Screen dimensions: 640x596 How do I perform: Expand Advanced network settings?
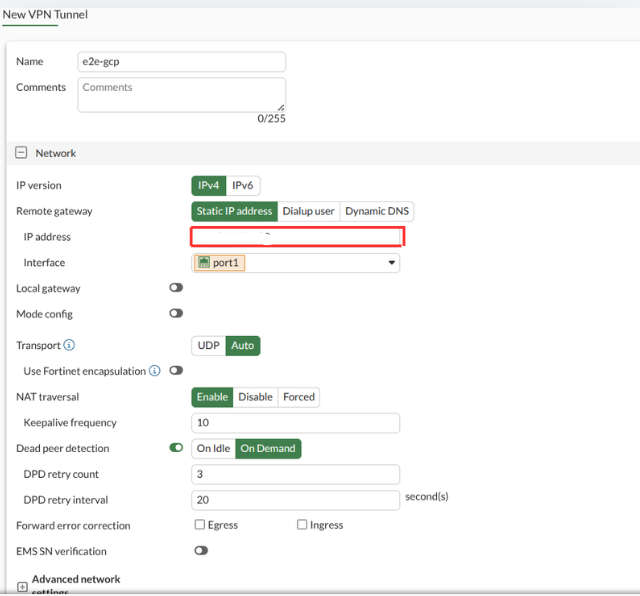[22, 587]
